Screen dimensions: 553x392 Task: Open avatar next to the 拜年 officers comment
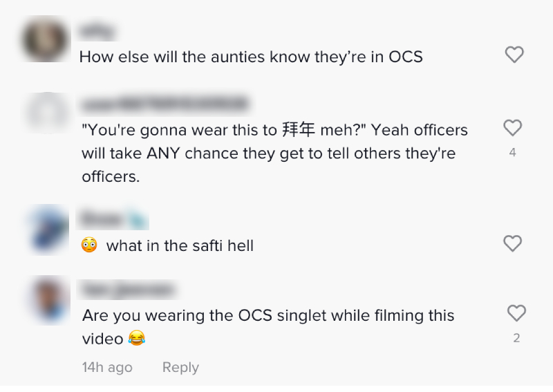click(46, 113)
